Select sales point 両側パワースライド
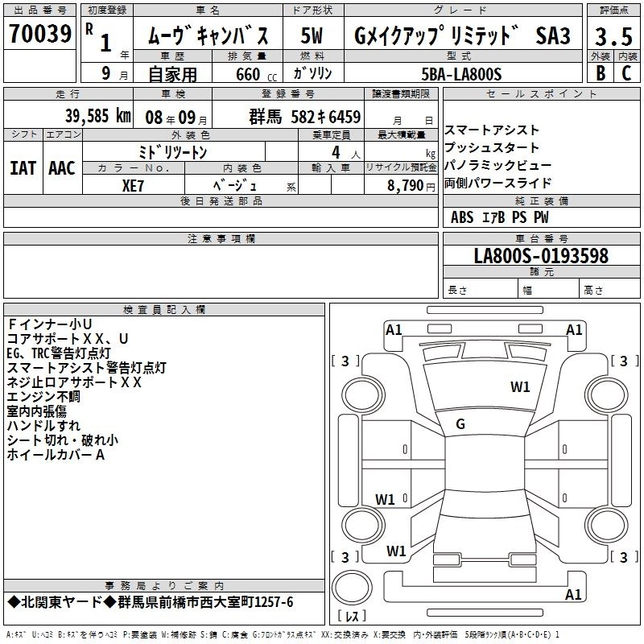 pos(497,183)
